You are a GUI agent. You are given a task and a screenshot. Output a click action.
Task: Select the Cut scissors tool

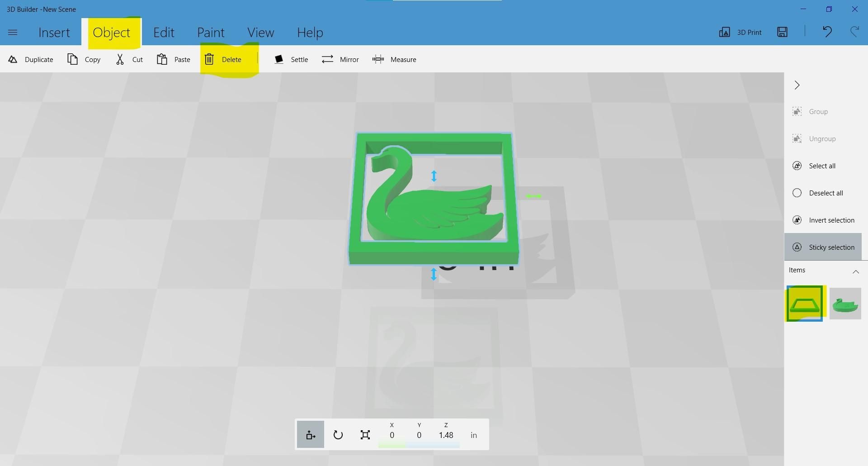[120, 59]
